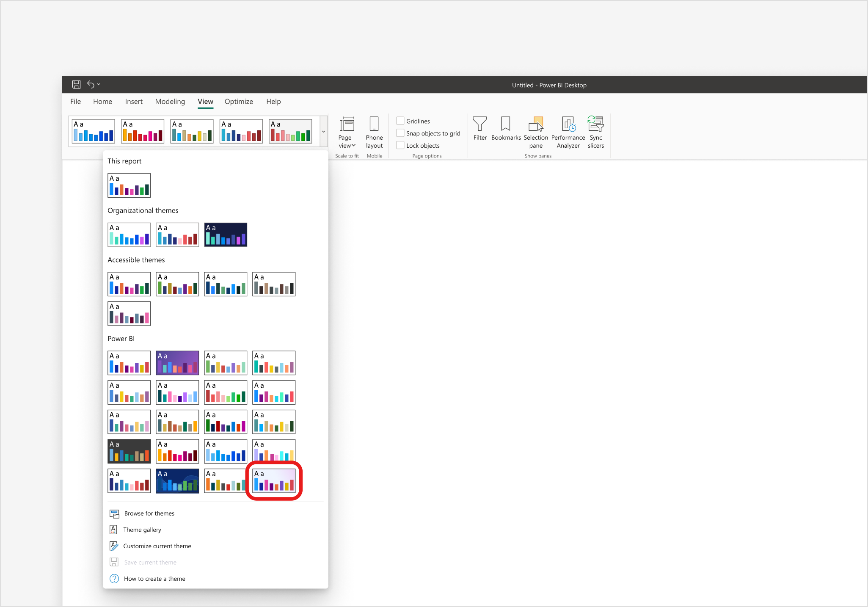The height and width of the screenshot is (607, 868).
Task: Collapse the themes gallery expander arrow
Action: coord(324,132)
